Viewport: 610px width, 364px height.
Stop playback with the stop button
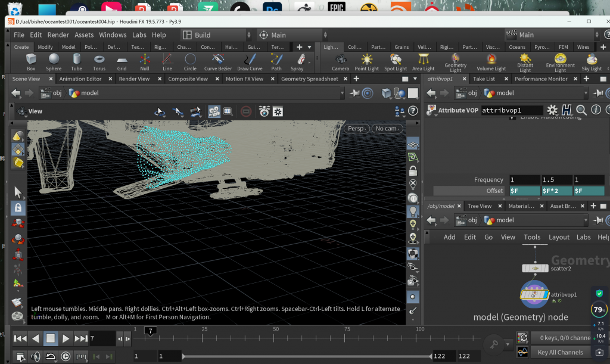pyautogui.click(x=51, y=338)
